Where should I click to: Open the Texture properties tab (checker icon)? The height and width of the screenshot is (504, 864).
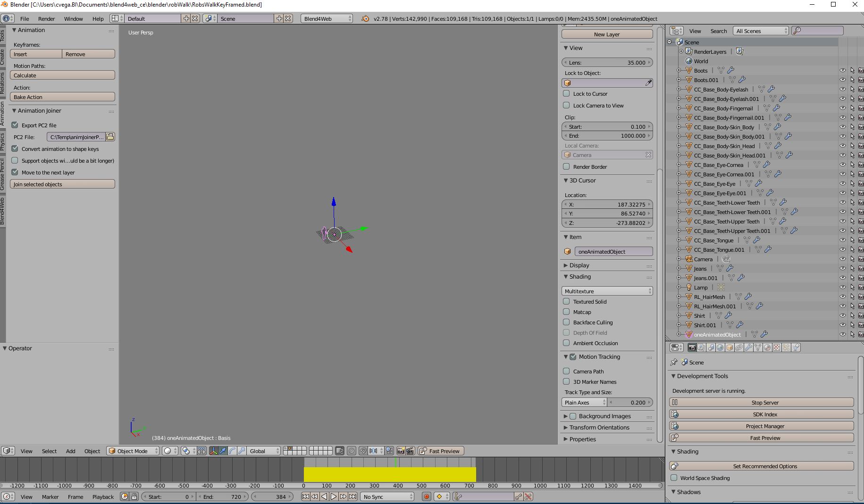click(777, 347)
